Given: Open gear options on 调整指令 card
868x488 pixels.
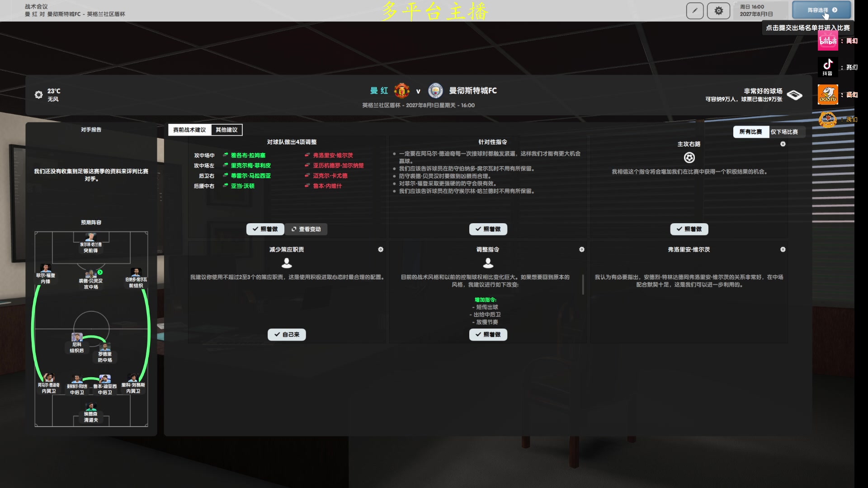Looking at the screenshot, I should click(x=582, y=249).
